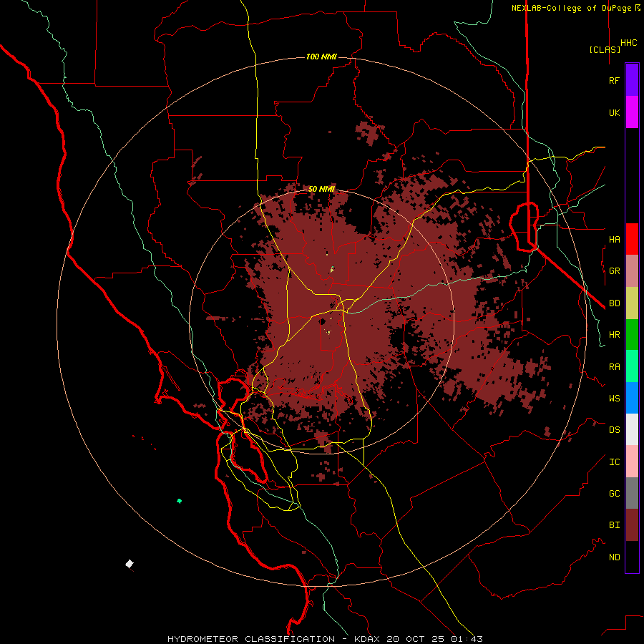
Task: Click the ND black legend swatch
Action: 632,557
